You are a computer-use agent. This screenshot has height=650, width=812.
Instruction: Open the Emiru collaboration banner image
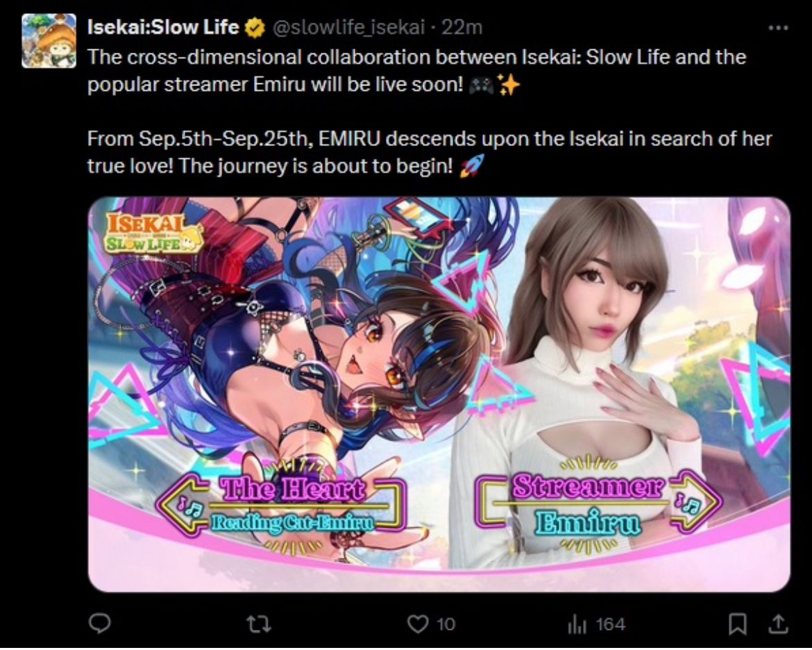[439, 394]
